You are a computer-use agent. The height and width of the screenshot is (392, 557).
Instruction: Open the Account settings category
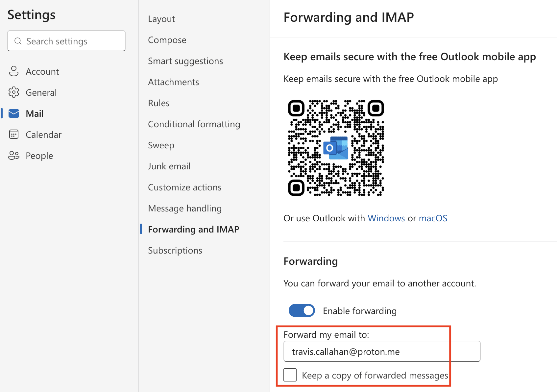(42, 71)
